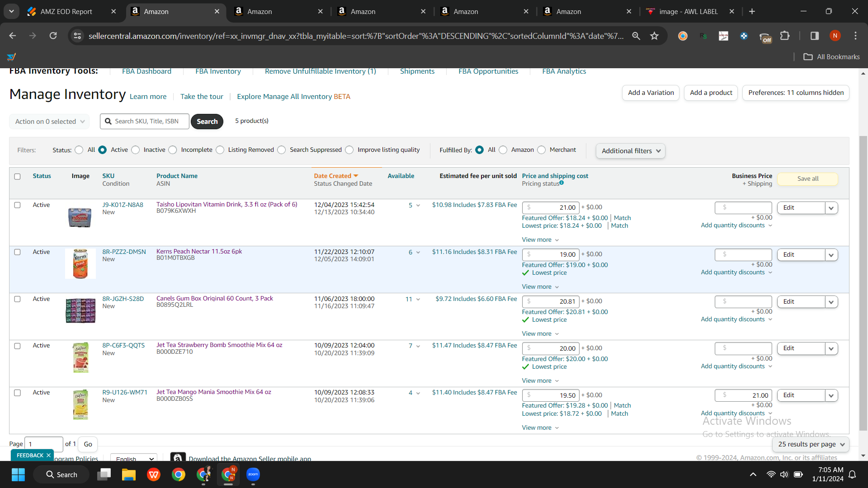
Task: Expand View more under Jet Tea Strawberry Bomb
Action: click(x=540, y=380)
